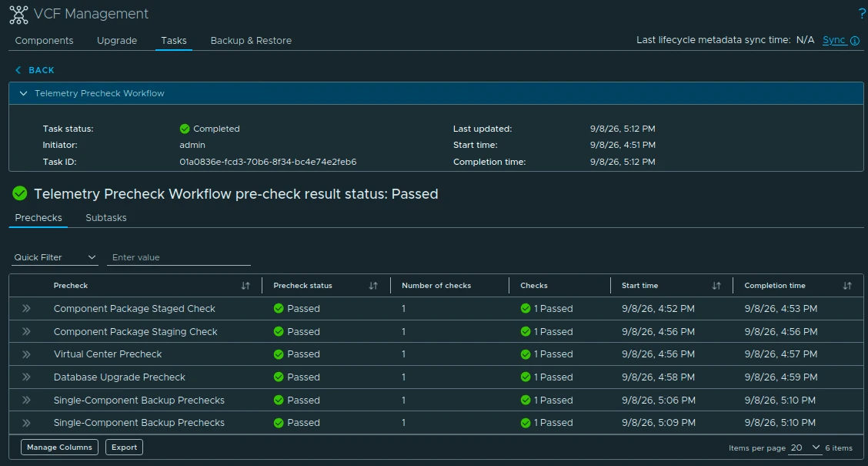Click the Enter value filter field
The width and height of the screenshot is (868, 466).
179,258
